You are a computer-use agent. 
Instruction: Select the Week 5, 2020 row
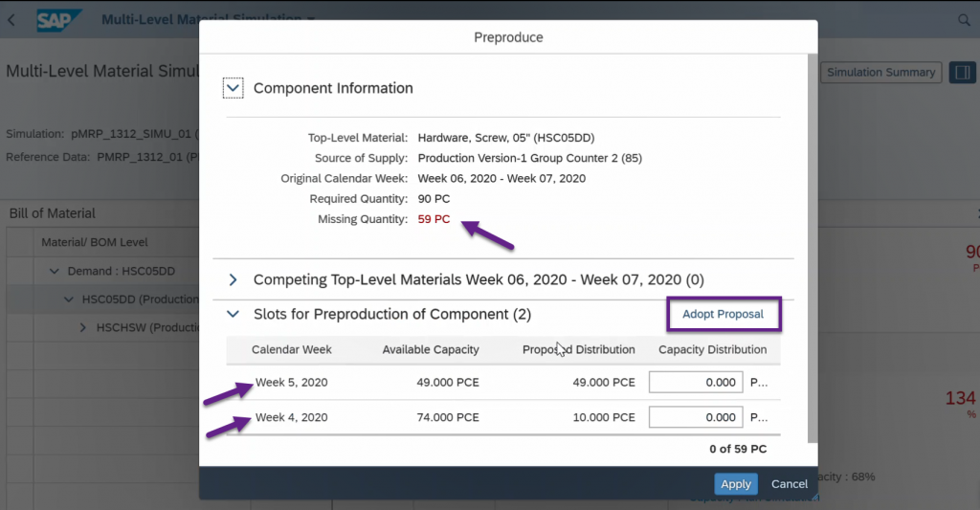(503, 383)
